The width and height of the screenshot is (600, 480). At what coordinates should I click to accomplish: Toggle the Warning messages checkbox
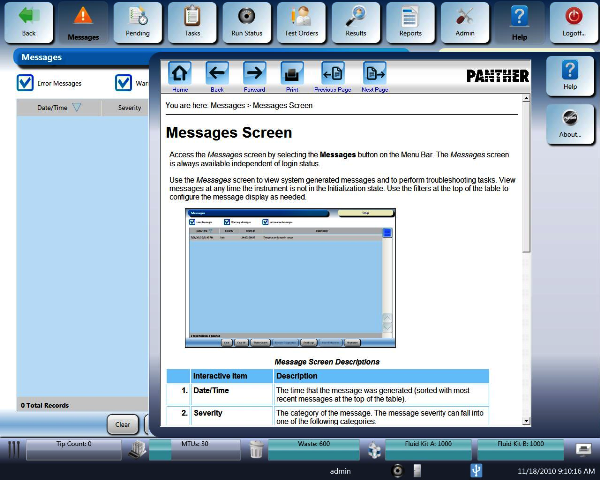coord(124,83)
